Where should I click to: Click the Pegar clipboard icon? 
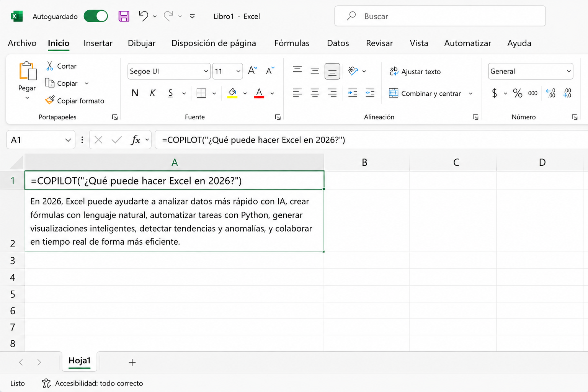(28, 70)
